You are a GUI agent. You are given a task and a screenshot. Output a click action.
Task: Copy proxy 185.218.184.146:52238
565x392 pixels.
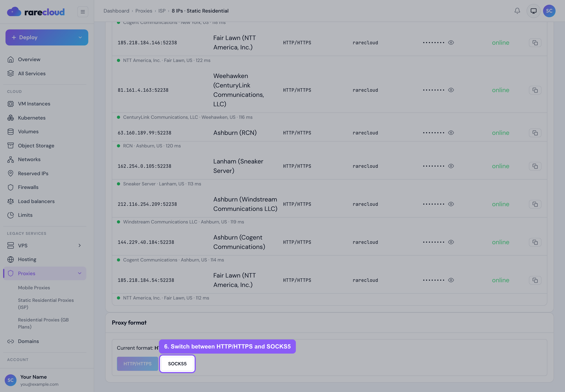coord(535,43)
